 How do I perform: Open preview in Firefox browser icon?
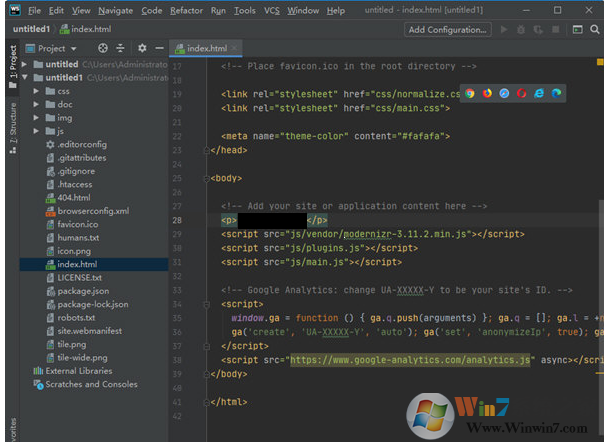488,93
